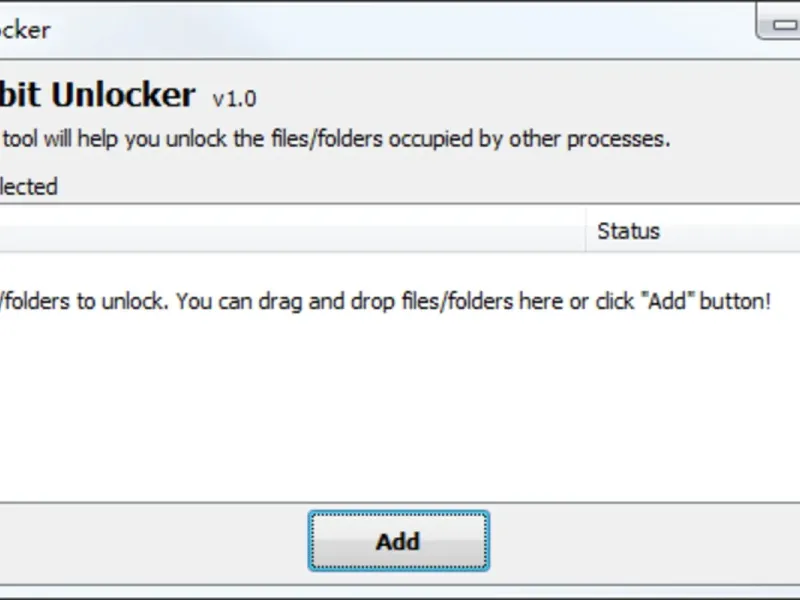Image resolution: width=800 pixels, height=600 pixels.
Task: Click the Add button
Action: (398, 542)
